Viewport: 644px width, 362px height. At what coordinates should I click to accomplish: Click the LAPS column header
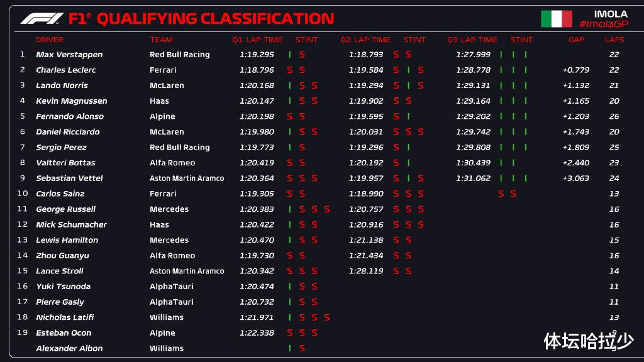614,40
